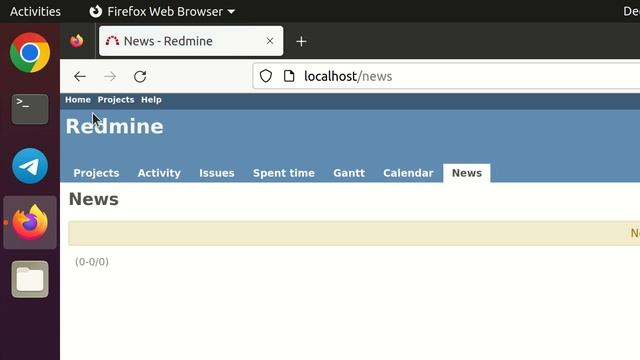This screenshot has width=640, height=360.
Task: Click the (0-0/0) pagination text
Action: pyautogui.click(x=92, y=262)
